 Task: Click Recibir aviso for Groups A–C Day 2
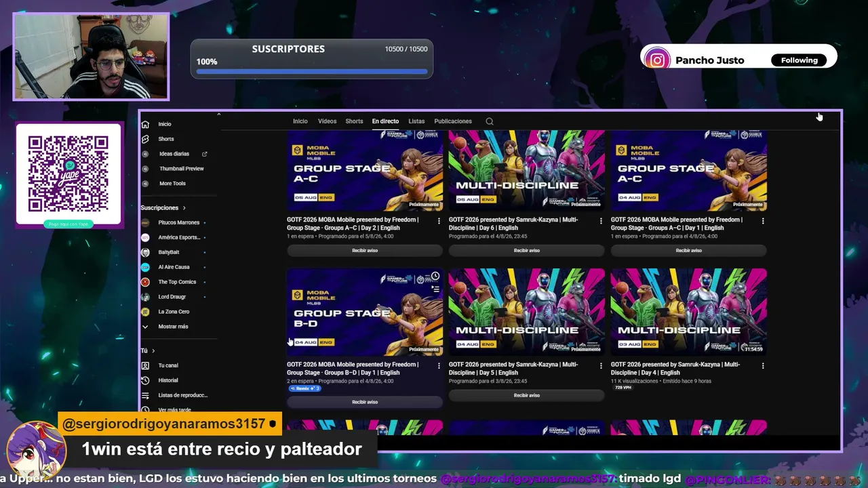click(x=365, y=251)
